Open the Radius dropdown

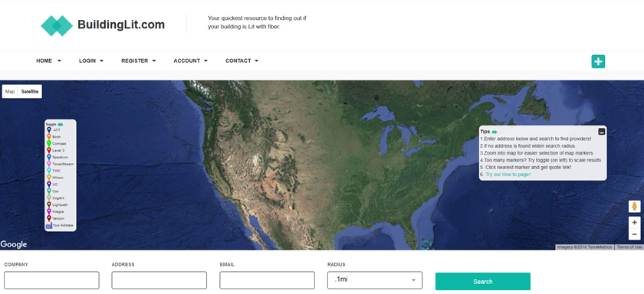point(375,280)
